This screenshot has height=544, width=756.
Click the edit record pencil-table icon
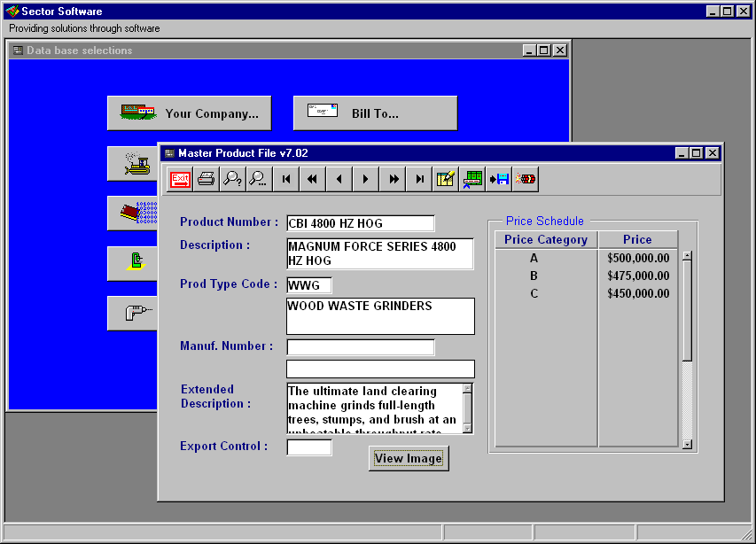(x=446, y=179)
